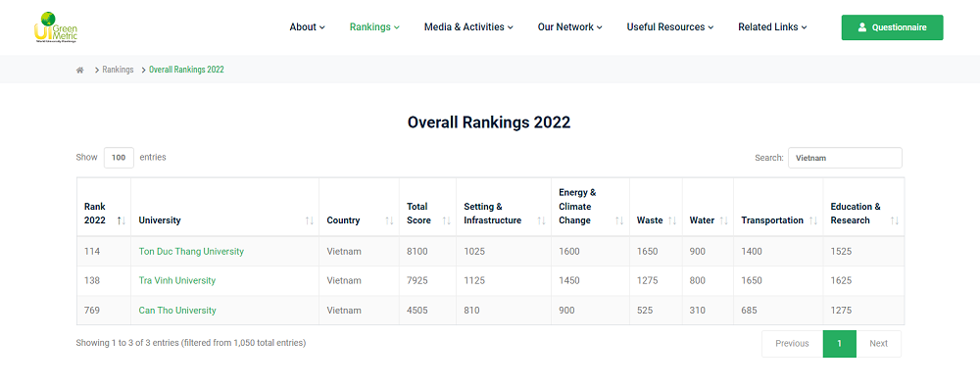Click Education value 1625
Screen dimensions: 980x388
[841, 280]
